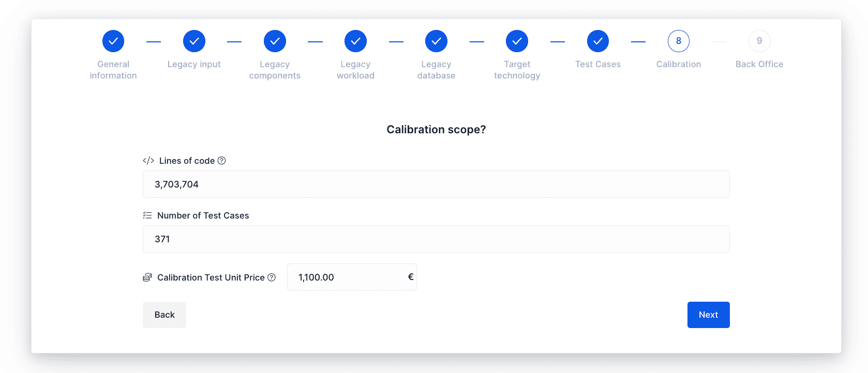Click the code brackets icon beside Lines of code

148,161
